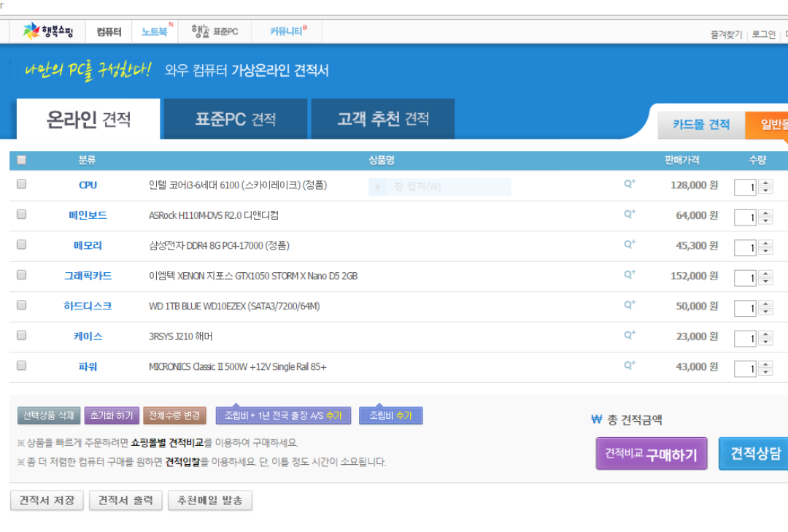Click the 선택상품 삭제 button
The height and width of the screenshot is (532, 788).
click(49, 416)
